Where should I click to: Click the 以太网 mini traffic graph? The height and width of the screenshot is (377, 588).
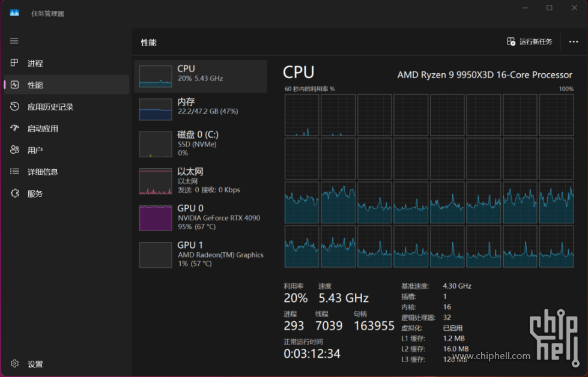coord(156,181)
